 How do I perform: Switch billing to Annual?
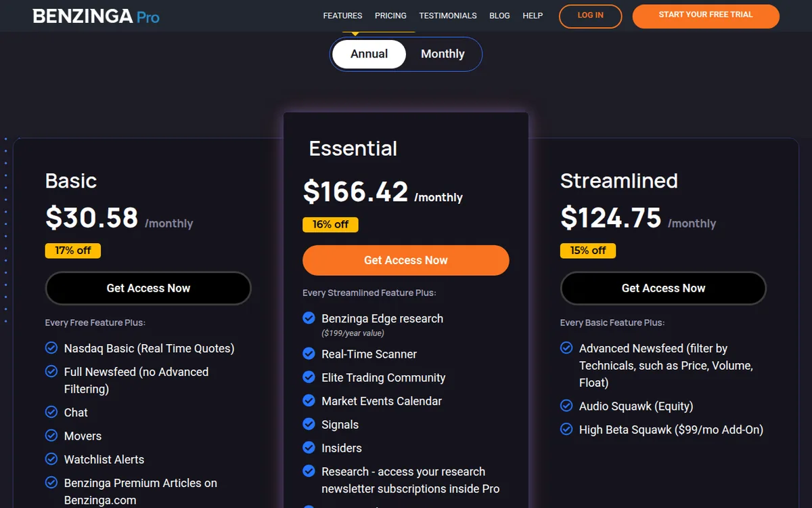(369, 54)
